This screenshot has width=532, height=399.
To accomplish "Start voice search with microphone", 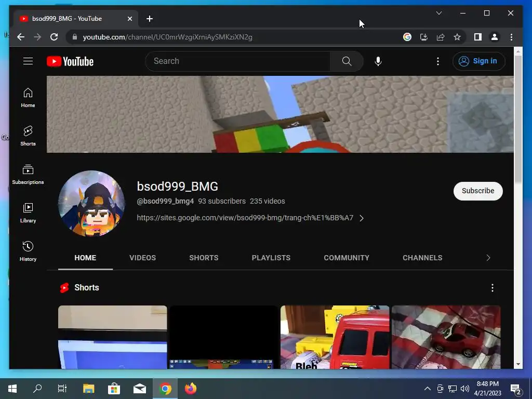I will point(378,61).
